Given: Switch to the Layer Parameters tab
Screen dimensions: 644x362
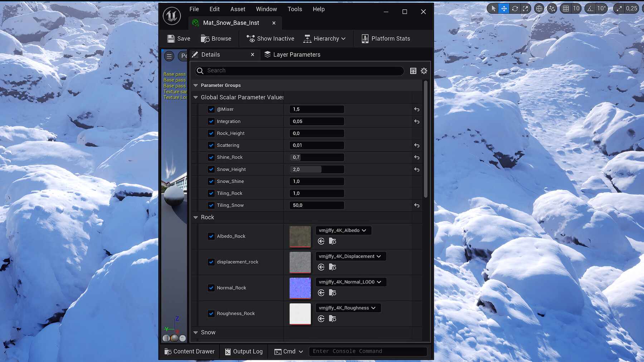Looking at the screenshot, I should coord(296,54).
